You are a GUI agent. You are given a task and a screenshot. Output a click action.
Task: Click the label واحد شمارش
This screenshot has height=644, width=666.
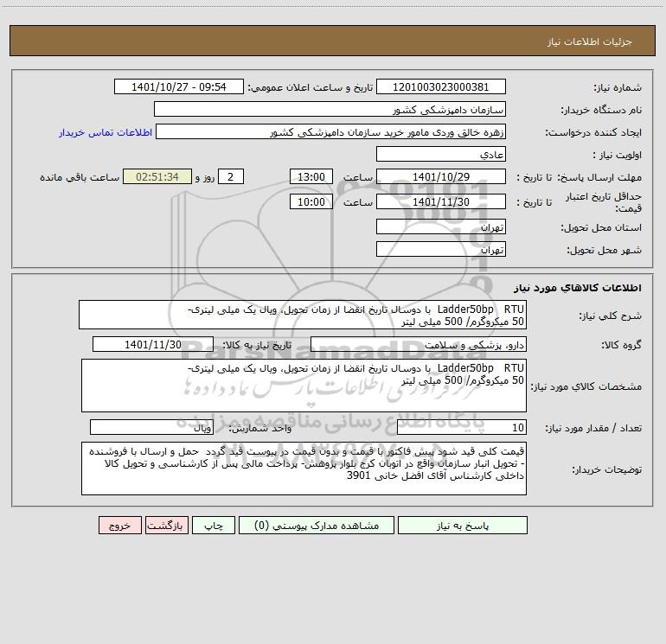(x=260, y=429)
